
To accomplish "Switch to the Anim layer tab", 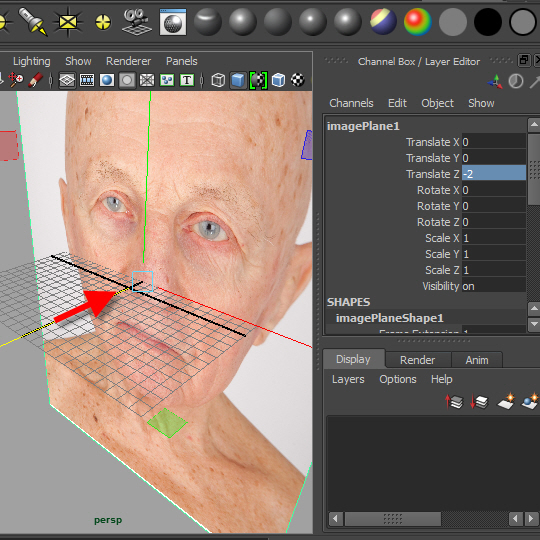I will (477, 360).
